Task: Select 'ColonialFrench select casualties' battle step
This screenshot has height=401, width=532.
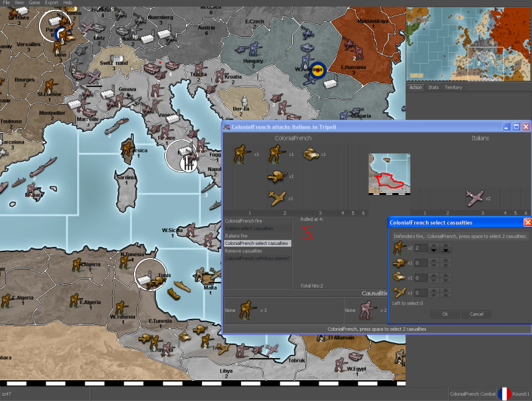Action: click(257, 244)
